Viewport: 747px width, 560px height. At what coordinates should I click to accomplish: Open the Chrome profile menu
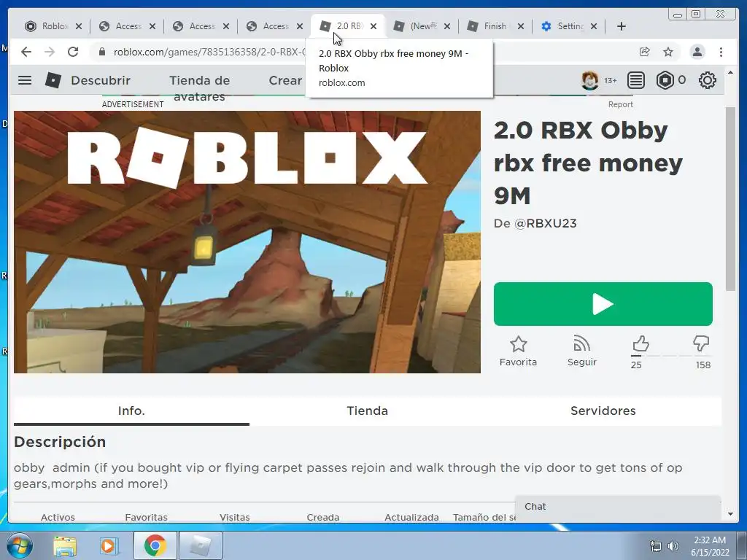[x=697, y=52]
